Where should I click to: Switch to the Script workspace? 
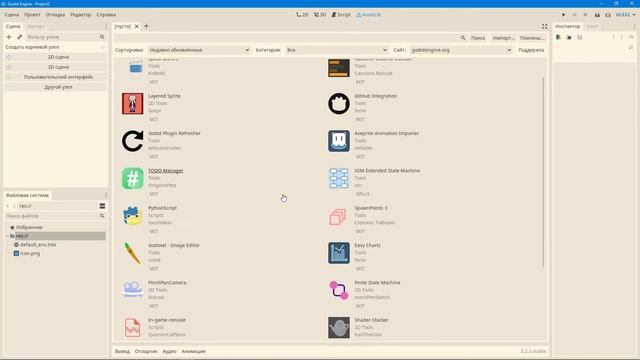pyautogui.click(x=341, y=15)
